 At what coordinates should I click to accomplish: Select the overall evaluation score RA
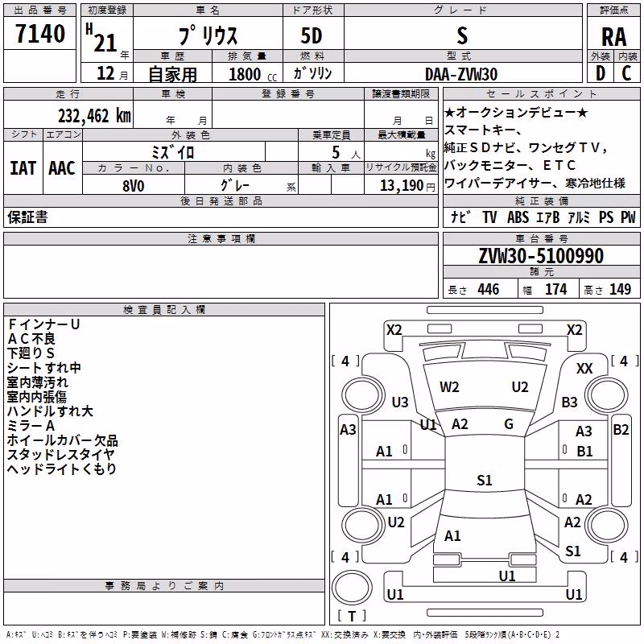[614, 37]
